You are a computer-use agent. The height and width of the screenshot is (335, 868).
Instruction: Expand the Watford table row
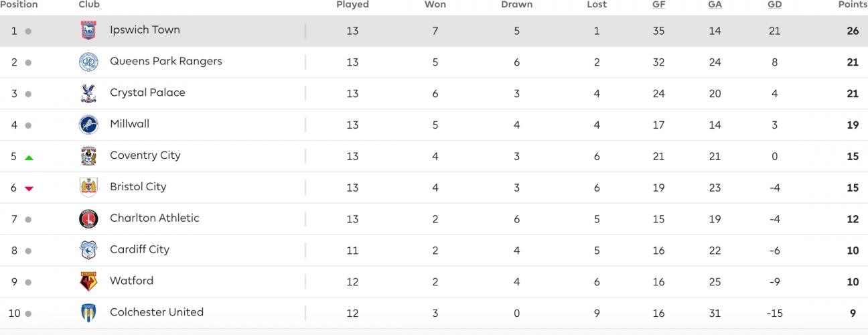434,281
